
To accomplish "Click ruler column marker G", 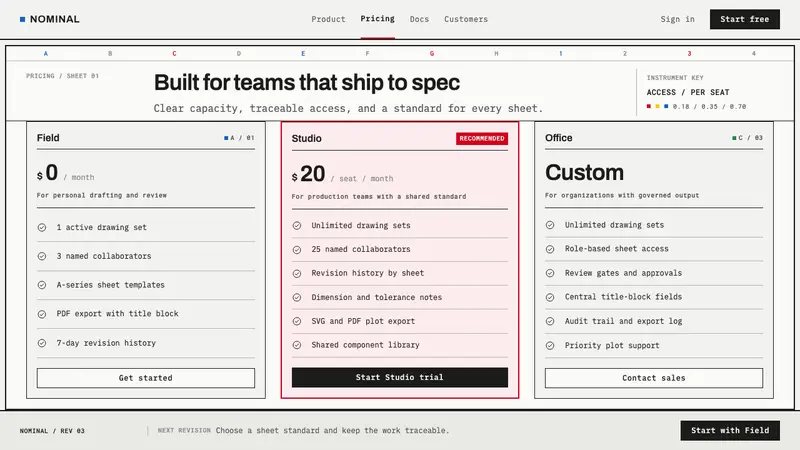I will pyautogui.click(x=432, y=54).
